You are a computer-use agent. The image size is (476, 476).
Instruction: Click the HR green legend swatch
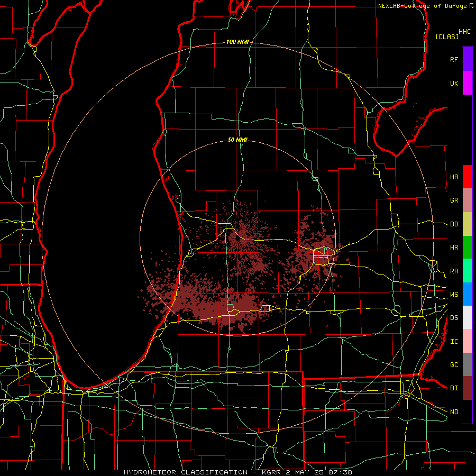pyautogui.click(x=467, y=247)
